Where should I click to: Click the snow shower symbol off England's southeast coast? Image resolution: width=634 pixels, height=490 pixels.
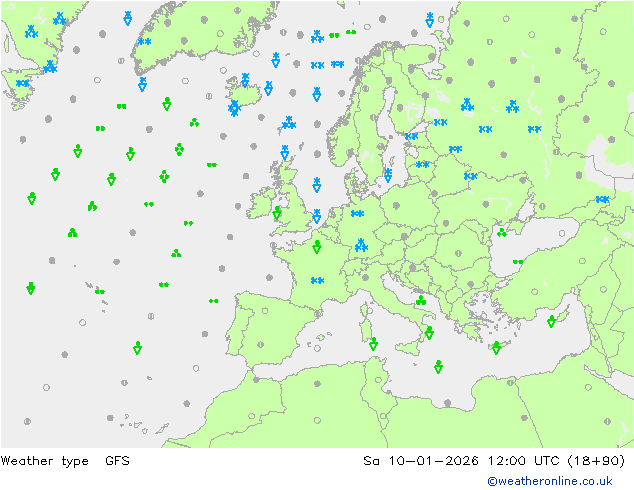[x=317, y=216]
